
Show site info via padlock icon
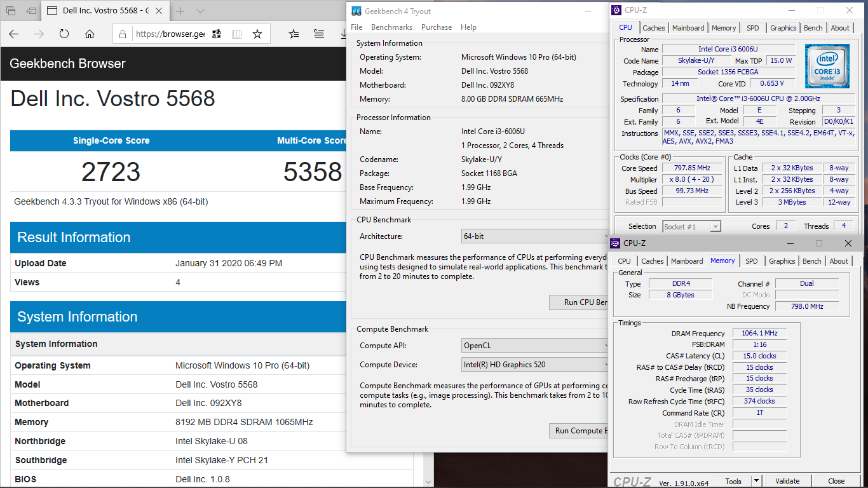pyautogui.click(x=124, y=34)
